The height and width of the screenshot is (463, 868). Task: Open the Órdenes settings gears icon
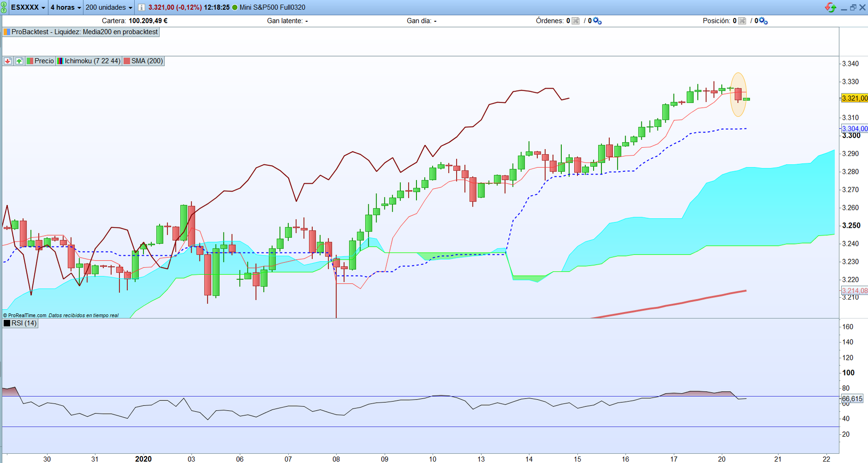pos(597,21)
